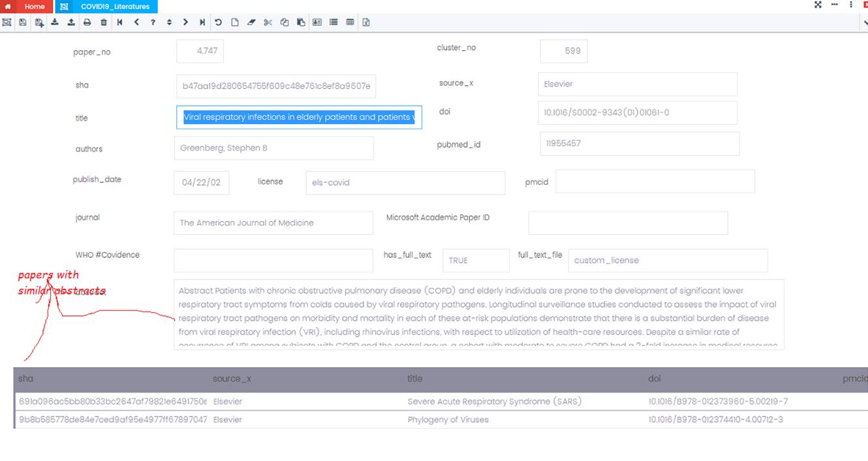Click the eraser Clear icon
The height and width of the screenshot is (461, 868).
tap(251, 22)
